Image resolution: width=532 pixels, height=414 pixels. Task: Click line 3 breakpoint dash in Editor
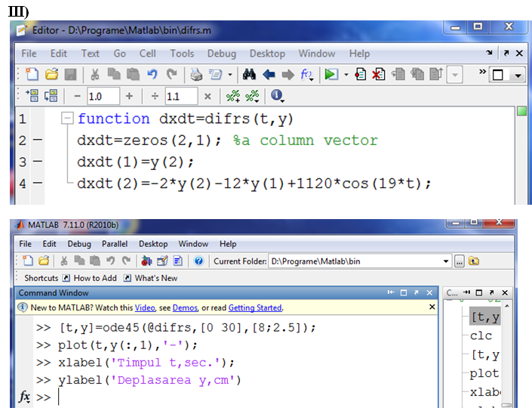(x=38, y=162)
